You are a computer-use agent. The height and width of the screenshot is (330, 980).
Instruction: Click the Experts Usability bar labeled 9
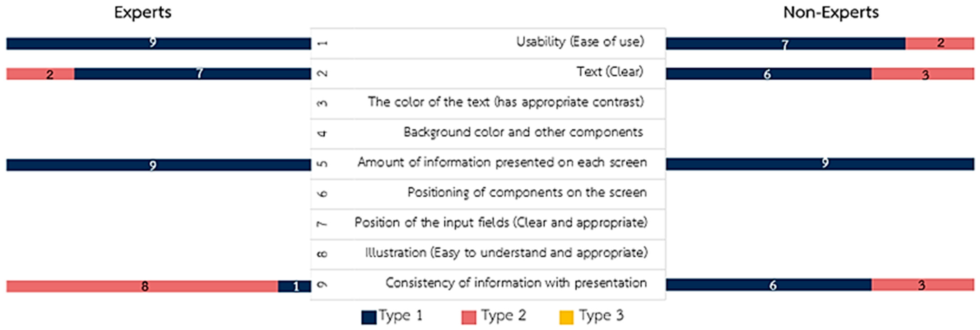pyautogui.click(x=158, y=43)
